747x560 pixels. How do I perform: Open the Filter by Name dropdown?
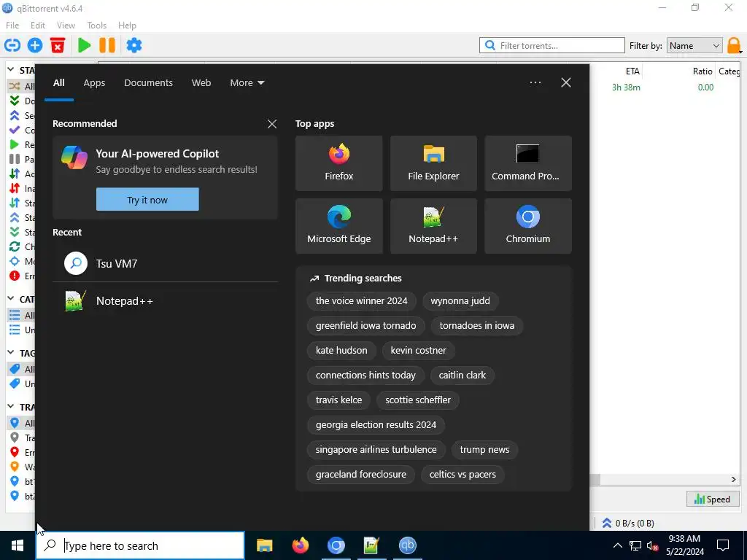[694, 46]
